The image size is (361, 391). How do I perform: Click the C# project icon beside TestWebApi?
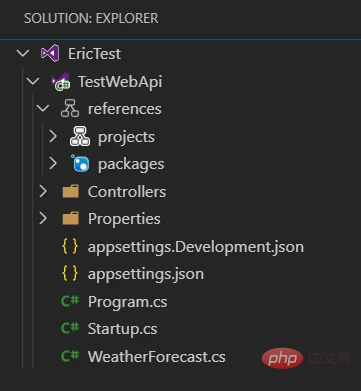[x=60, y=82]
